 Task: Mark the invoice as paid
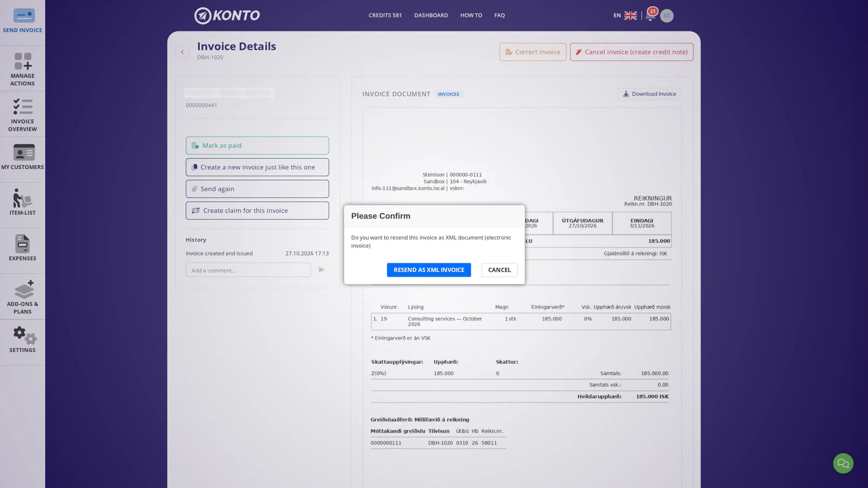(257, 145)
